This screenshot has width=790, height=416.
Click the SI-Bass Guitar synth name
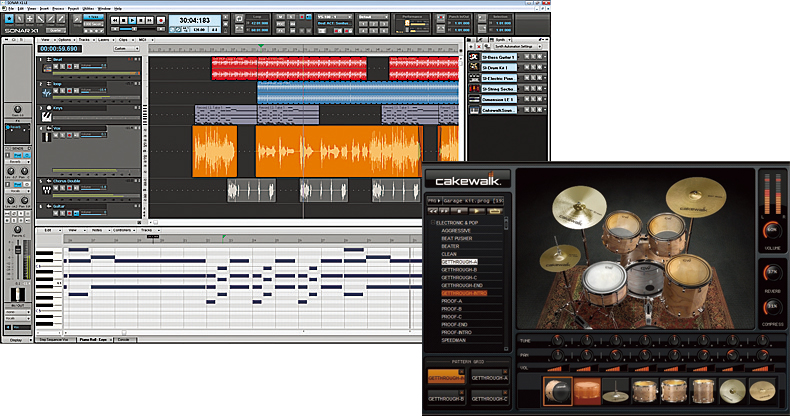[499, 57]
